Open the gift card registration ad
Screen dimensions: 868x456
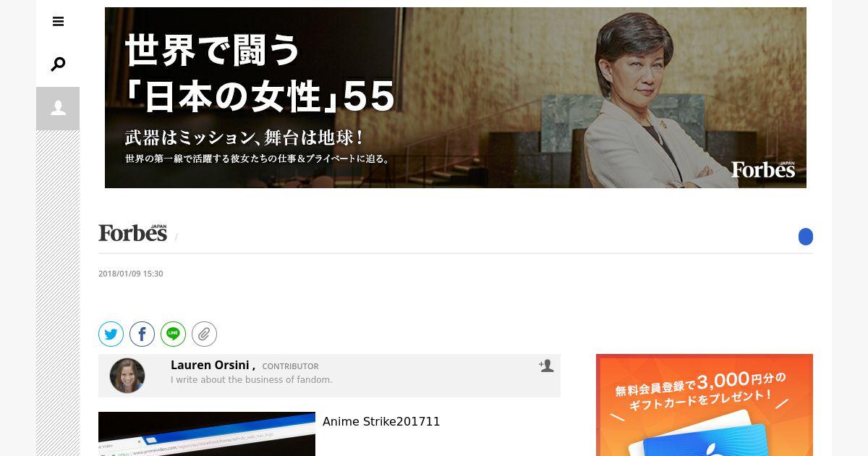pyautogui.click(x=705, y=405)
